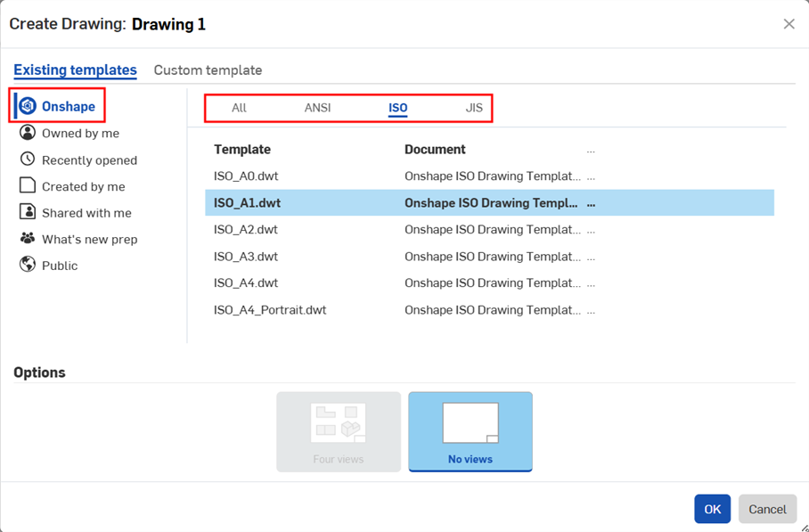Image resolution: width=809 pixels, height=532 pixels.
Task: Confirm drawing creation with OK
Action: click(712, 509)
